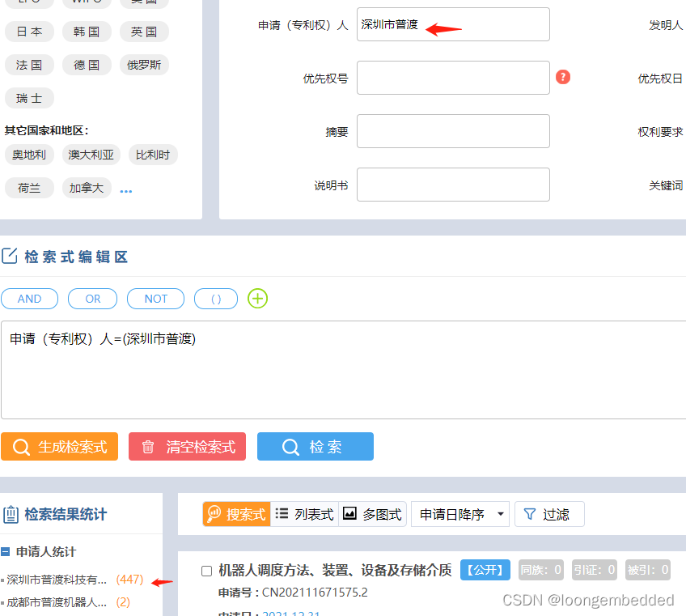686x616 pixels.
Task: Click the 被引: 0 badge
Action: (648, 570)
